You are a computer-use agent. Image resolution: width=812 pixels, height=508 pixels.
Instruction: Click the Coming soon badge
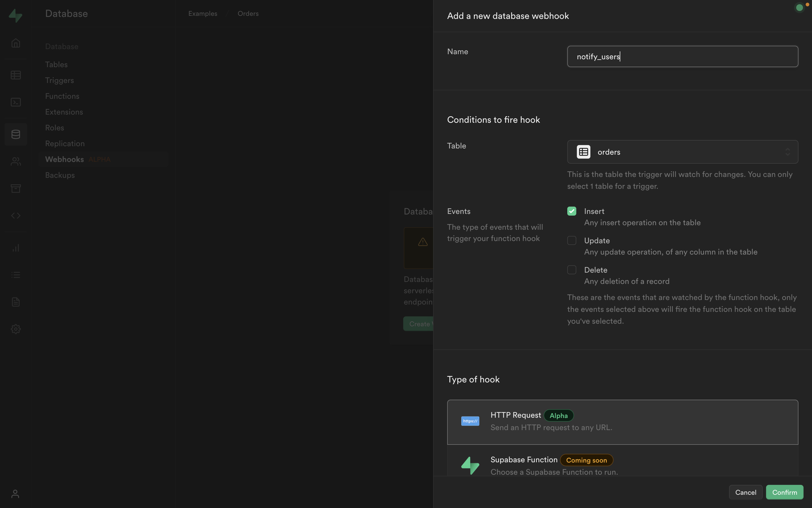tap(586, 460)
